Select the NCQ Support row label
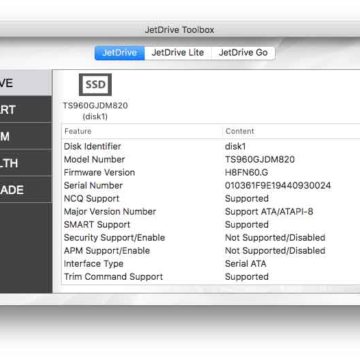 point(91,198)
